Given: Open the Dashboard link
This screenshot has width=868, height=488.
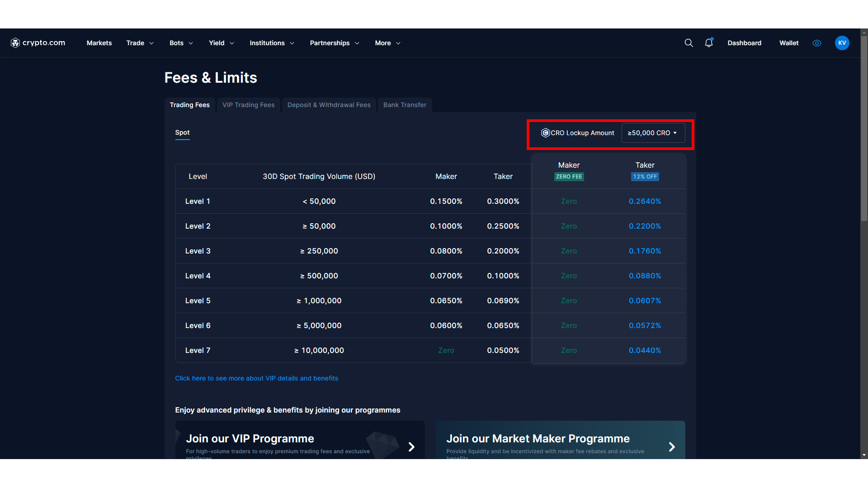Looking at the screenshot, I should point(744,43).
